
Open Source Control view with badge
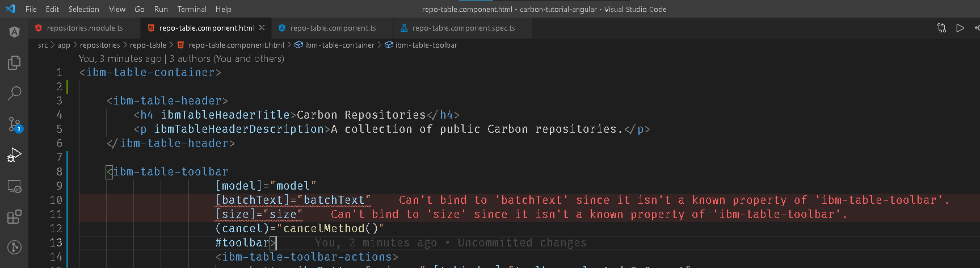(x=14, y=124)
